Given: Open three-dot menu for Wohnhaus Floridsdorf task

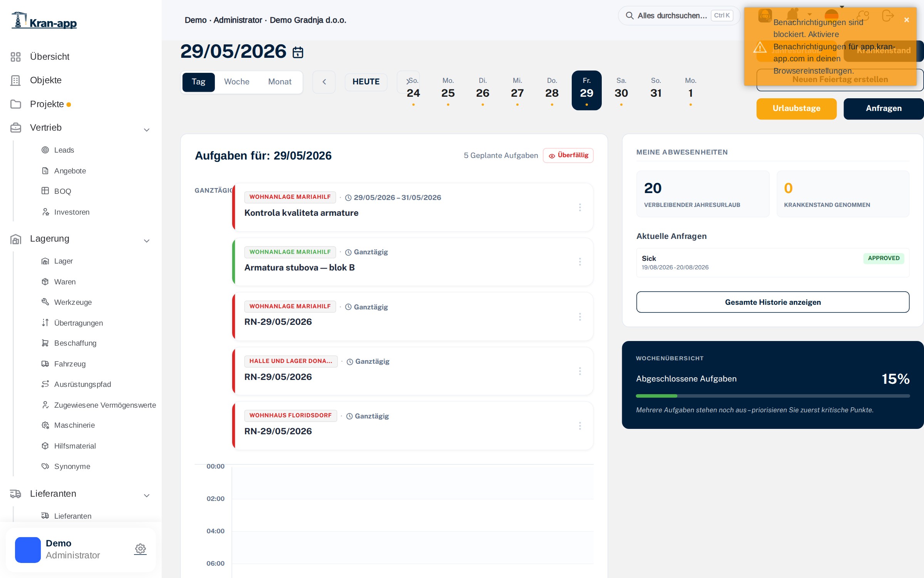Looking at the screenshot, I should coord(580,426).
